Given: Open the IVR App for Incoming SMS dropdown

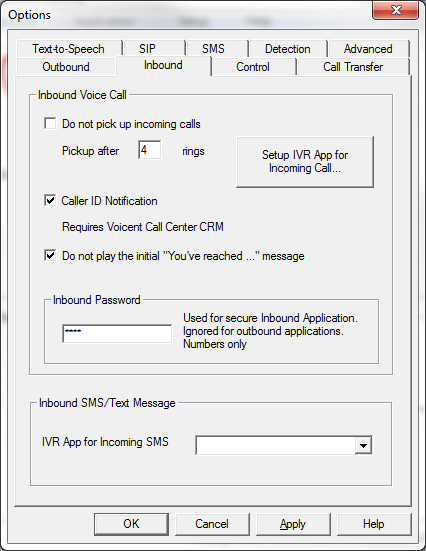Looking at the screenshot, I should pyautogui.click(x=363, y=446).
